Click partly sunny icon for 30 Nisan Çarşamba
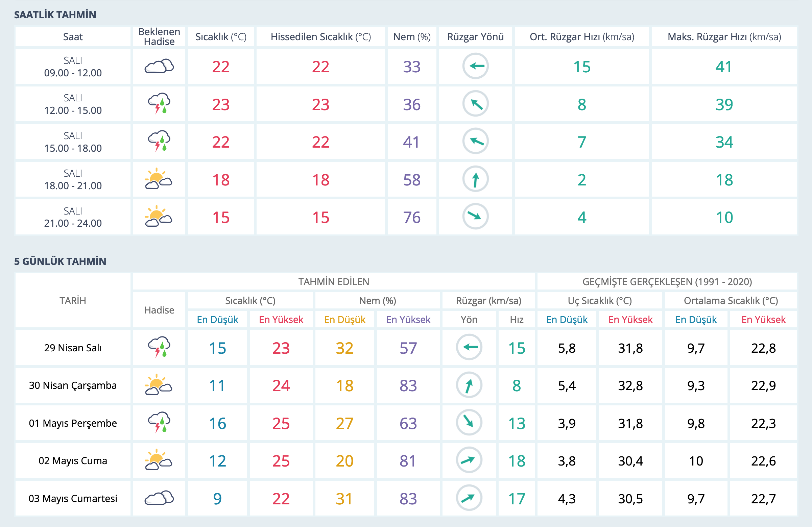812x527 pixels. pos(158,385)
